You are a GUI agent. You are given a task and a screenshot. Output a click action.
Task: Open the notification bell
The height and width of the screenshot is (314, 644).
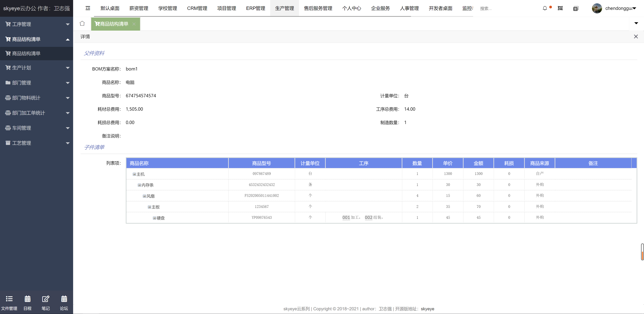click(x=545, y=8)
